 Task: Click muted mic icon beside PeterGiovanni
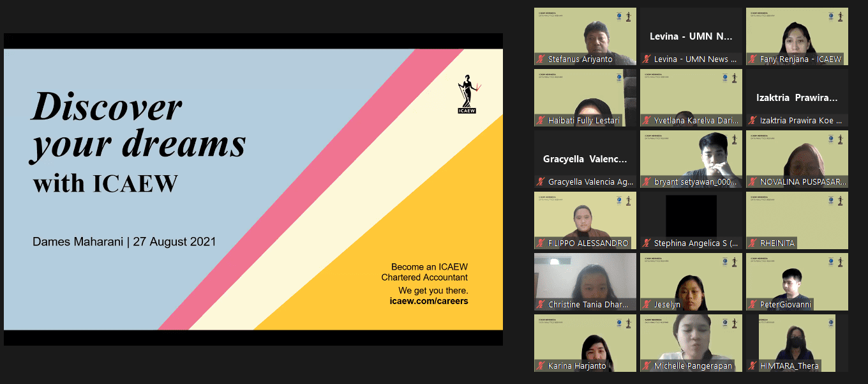(752, 305)
